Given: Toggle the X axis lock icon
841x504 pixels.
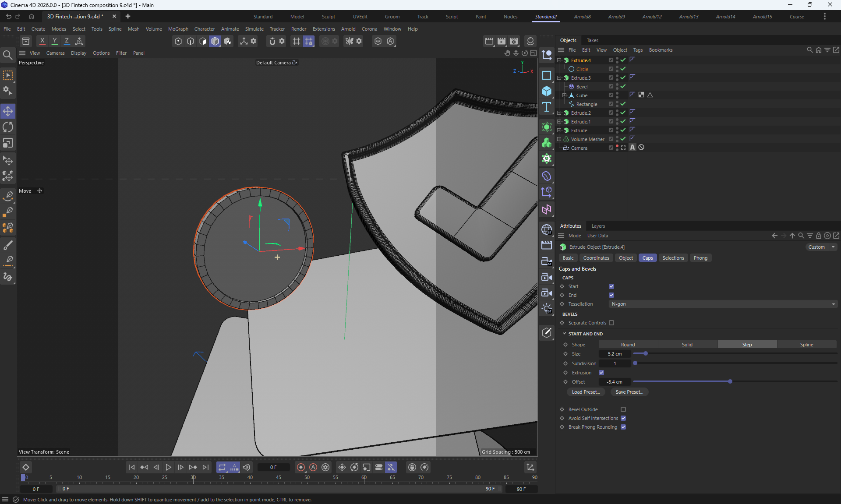Looking at the screenshot, I should pyautogui.click(x=42, y=41).
